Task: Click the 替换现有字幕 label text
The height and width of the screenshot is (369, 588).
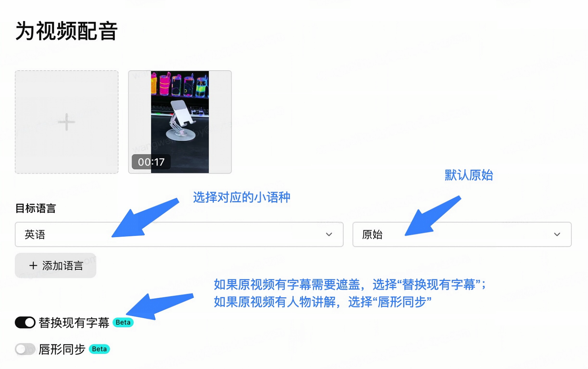Action: [74, 323]
